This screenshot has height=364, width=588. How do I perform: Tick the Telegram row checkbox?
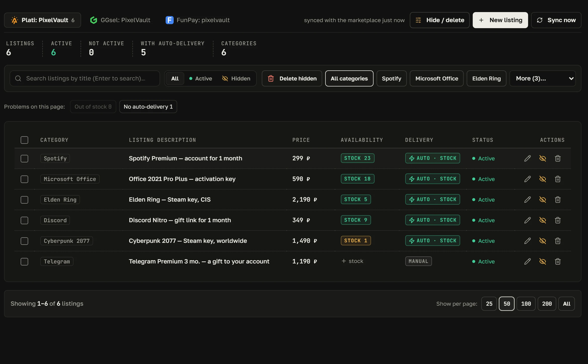point(24,262)
